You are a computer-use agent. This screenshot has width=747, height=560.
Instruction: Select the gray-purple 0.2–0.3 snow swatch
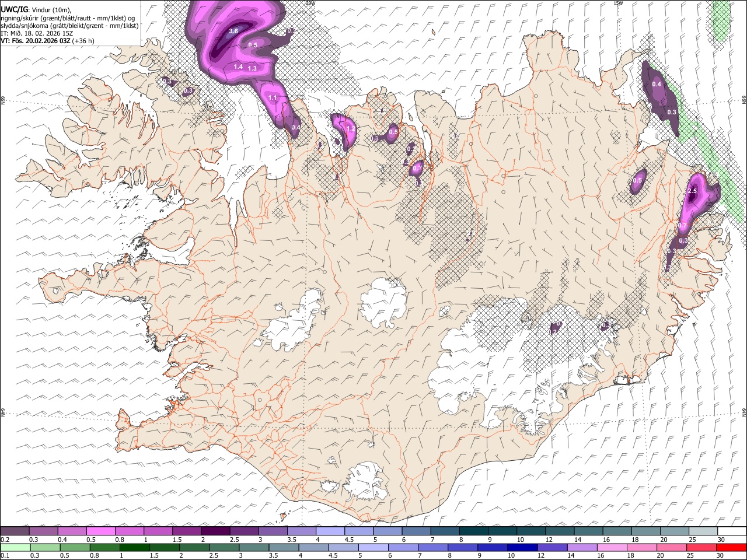click(15, 531)
